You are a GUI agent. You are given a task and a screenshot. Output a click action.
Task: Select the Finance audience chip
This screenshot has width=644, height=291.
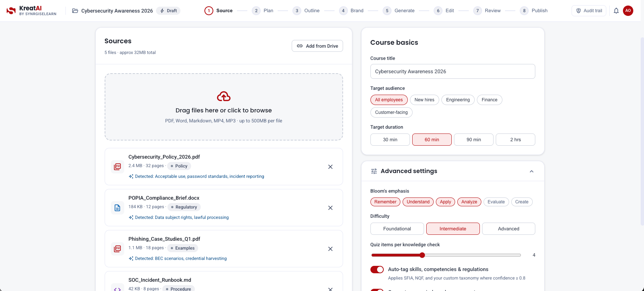tap(489, 100)
